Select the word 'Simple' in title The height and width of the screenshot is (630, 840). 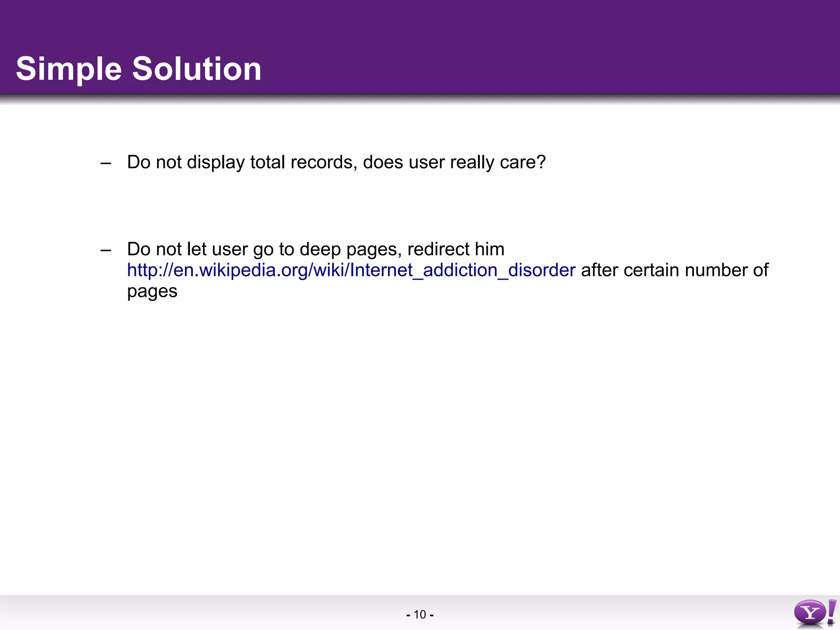click(x=69, y=68)
